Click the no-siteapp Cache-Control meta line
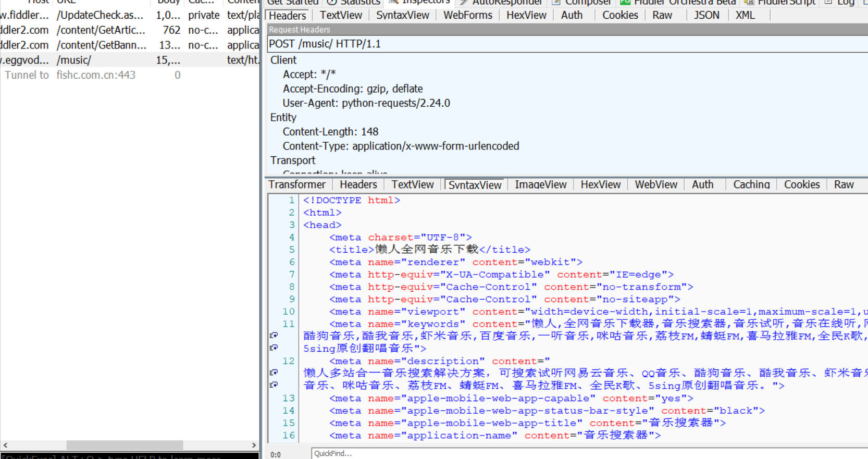The width and height of the screenshot is (868, 459). (504, 299)
